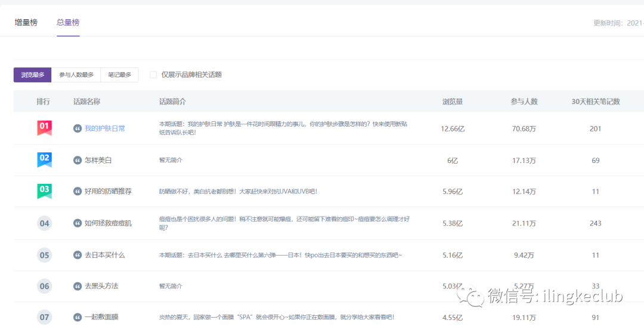644x326 pixels.
Task: Open the 去日本买什么 topic
Action: pos(105,255)
